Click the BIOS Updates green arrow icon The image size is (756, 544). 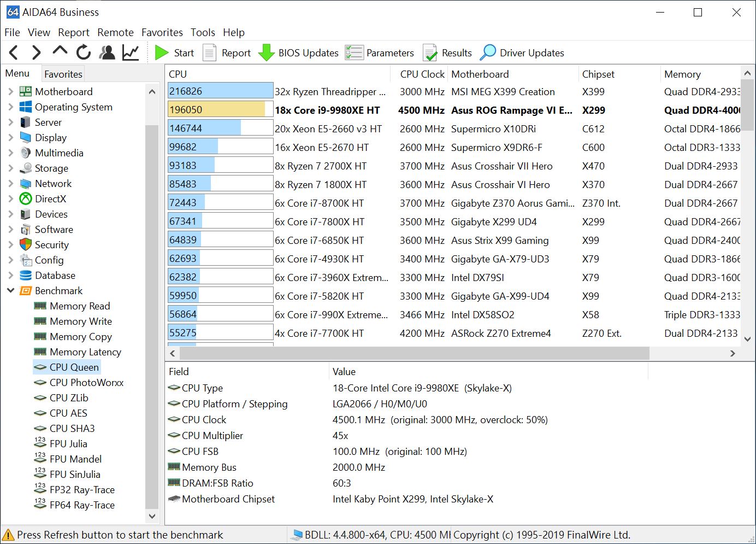tap(266, 52)
